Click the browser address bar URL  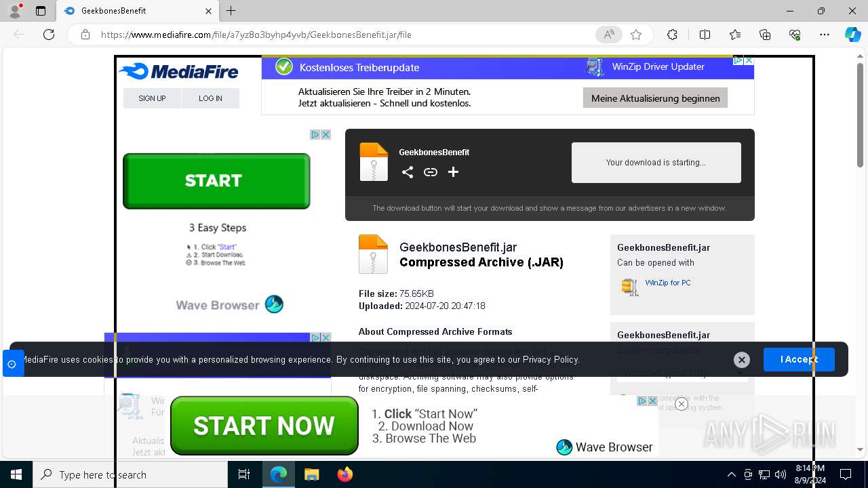pyautogui.click(x=256, y=35)
